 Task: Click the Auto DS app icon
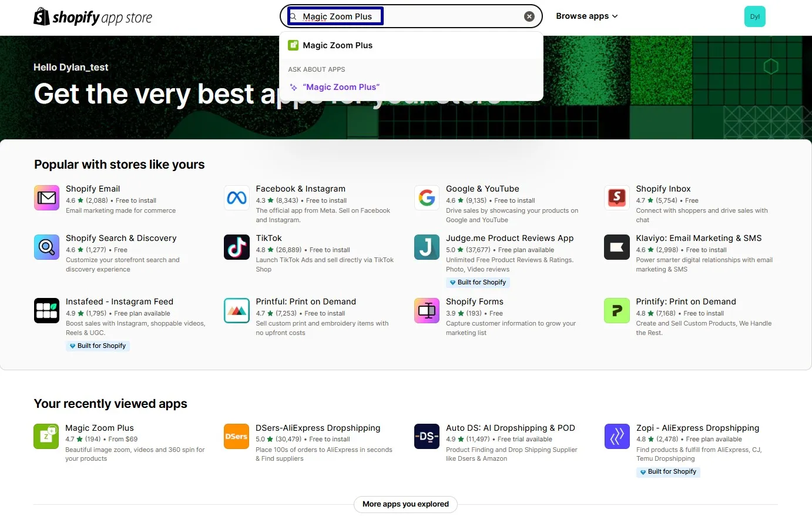(427, 436)
